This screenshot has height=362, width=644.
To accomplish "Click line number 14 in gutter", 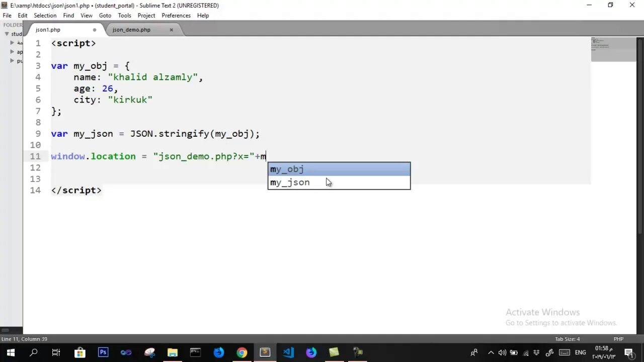I will coord(35,190).
